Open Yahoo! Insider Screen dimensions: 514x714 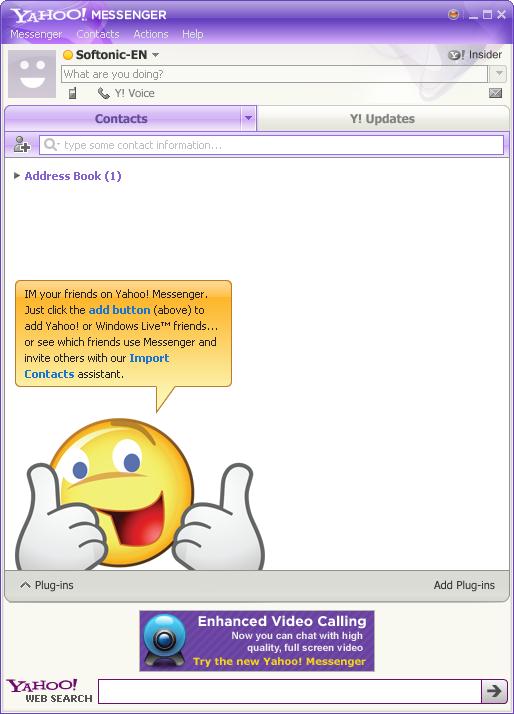tap(475, 55)
